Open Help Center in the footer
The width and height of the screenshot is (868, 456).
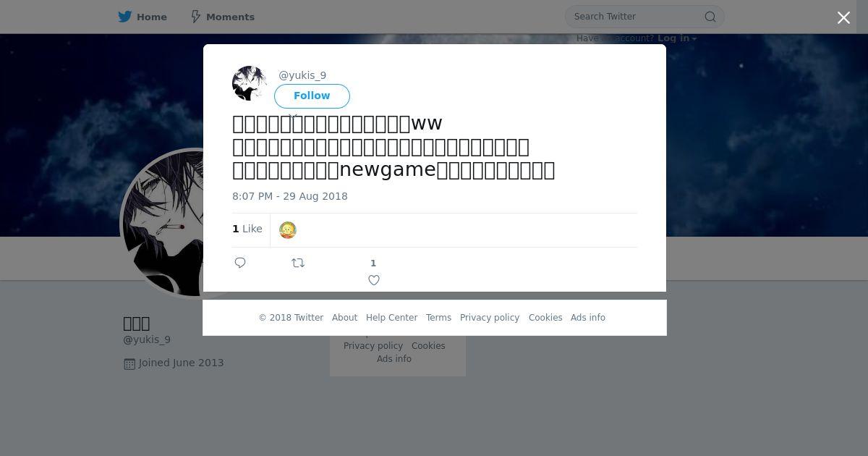tap(391, 318)
